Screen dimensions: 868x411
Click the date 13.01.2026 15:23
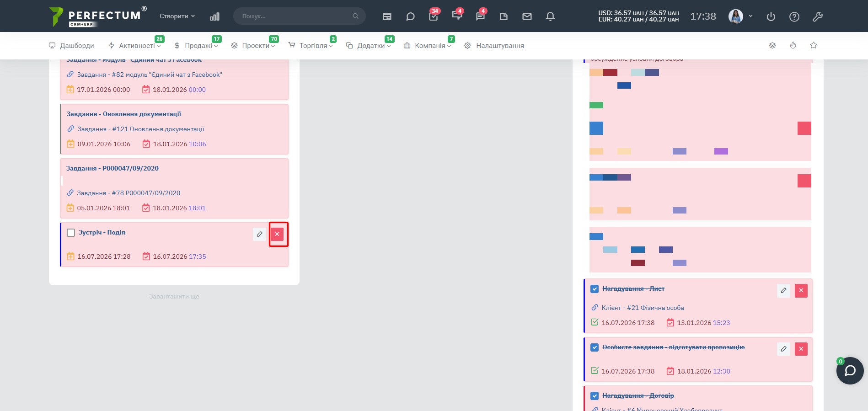(703, 323)
